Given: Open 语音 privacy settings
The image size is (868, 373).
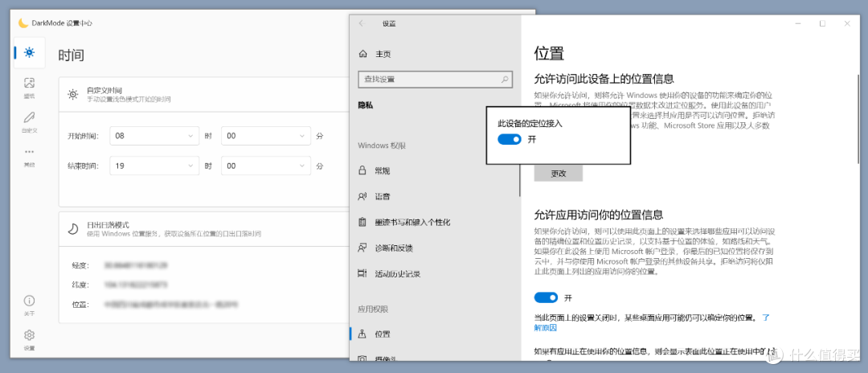Looking at the screenshot, I should (375, 196).
